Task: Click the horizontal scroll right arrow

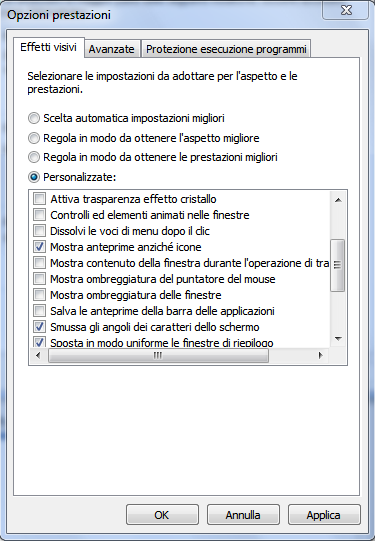Action: [x=321, y=355]
